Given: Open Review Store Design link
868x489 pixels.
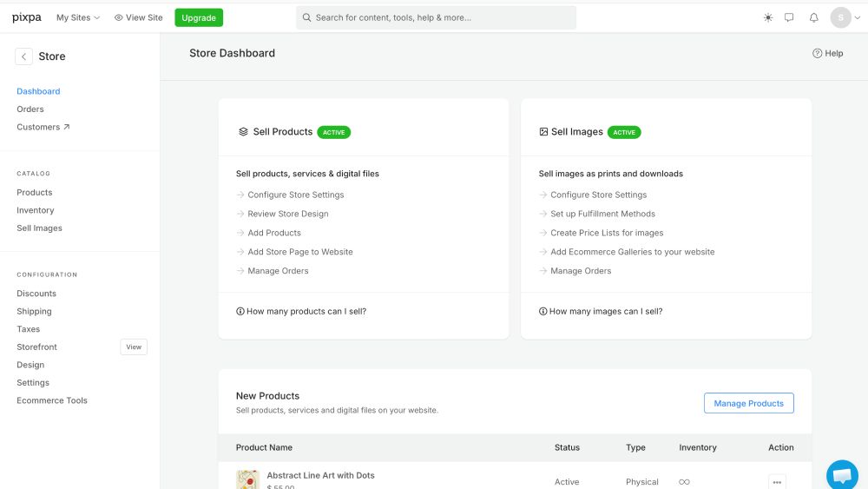Looking at the screenshot, I should 288,214.
